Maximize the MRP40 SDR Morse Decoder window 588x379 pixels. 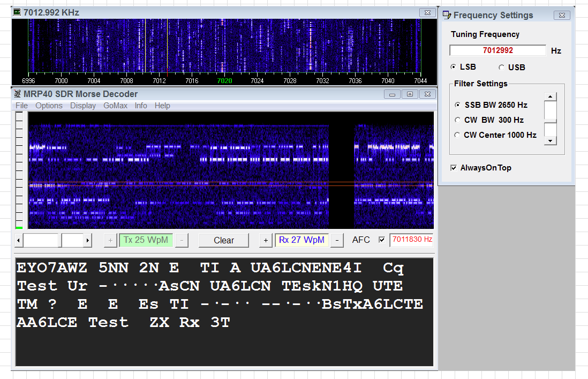point(410,94)
